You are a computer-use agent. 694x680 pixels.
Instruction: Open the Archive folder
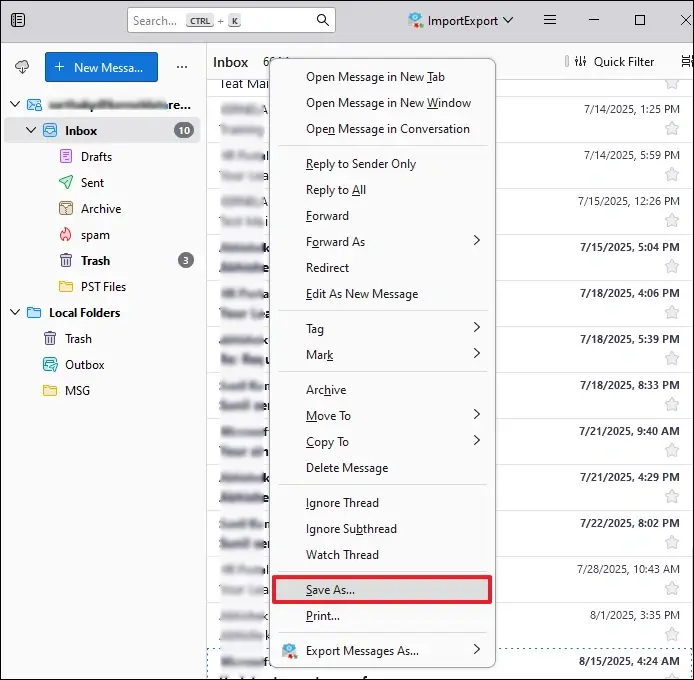(x=101, y=209)
